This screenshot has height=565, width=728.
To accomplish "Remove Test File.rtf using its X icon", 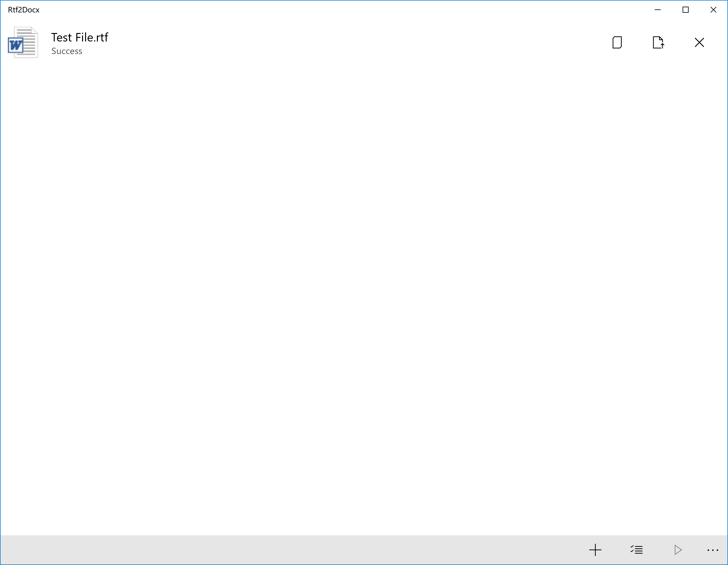I will [699, 42].
